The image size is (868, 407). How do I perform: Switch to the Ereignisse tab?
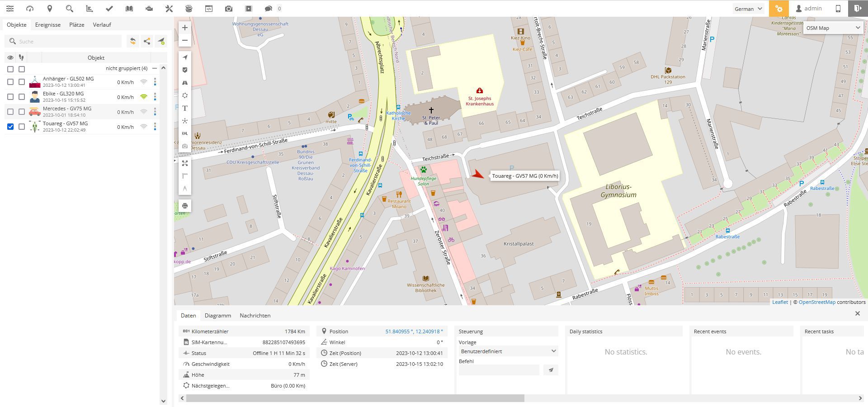pos(48,25)
